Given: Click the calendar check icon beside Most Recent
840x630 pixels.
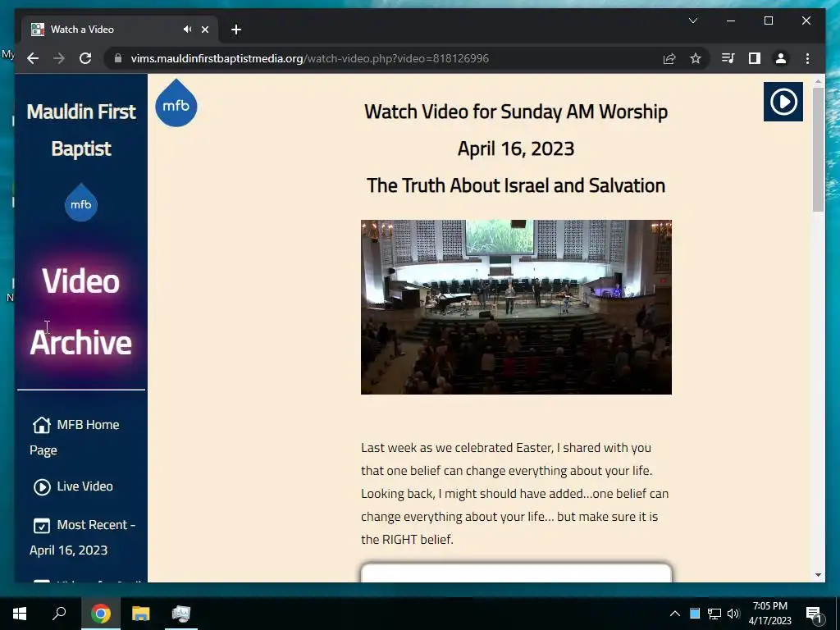Looking at the screenshot, I should click(x=42, y=526).
